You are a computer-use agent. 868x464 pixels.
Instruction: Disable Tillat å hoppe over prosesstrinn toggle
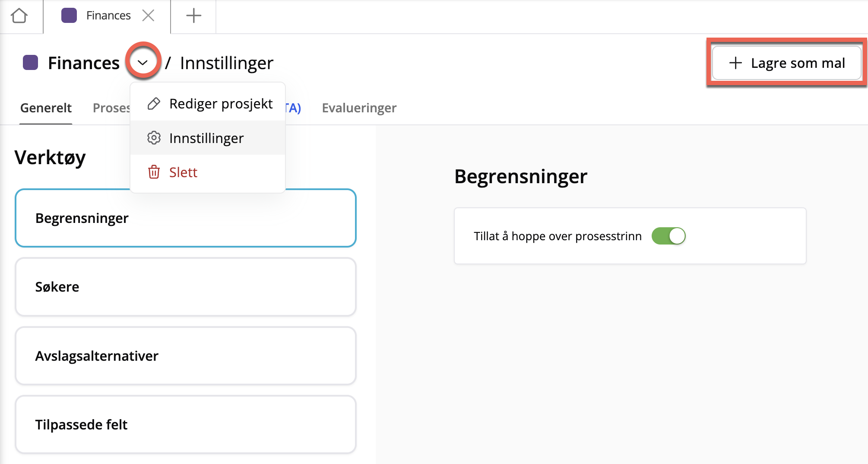668,236
